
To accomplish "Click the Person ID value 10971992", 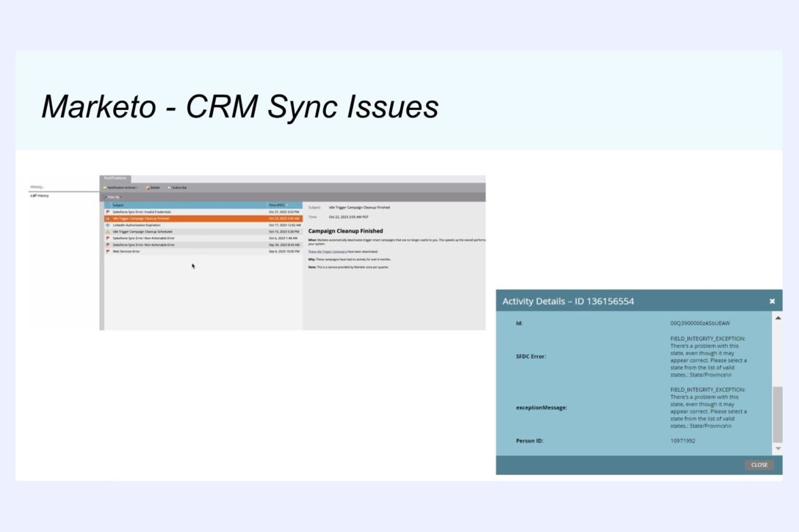I will click(x=682, y=441).
